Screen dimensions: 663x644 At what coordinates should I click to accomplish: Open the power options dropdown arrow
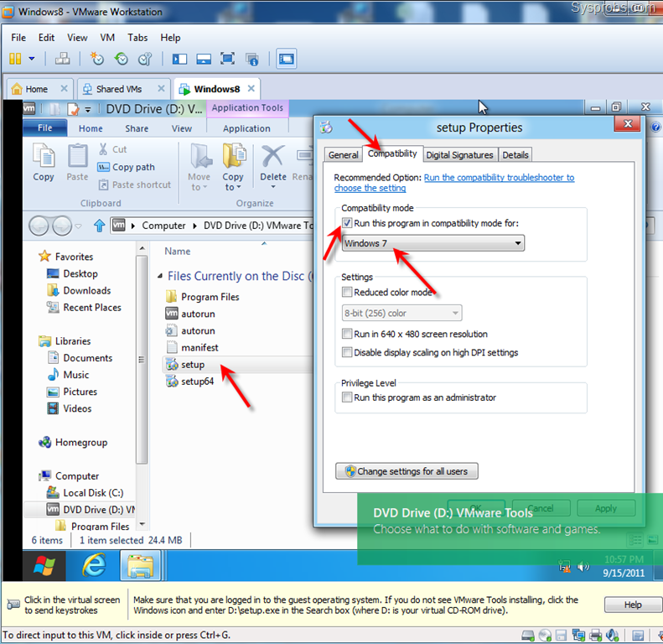pos(32,59)
